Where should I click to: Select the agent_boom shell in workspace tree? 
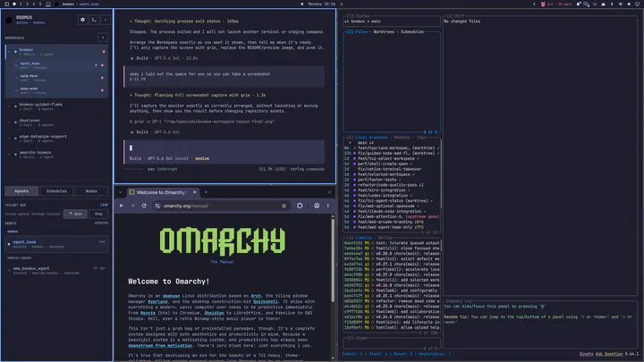(x=59, y=65)
